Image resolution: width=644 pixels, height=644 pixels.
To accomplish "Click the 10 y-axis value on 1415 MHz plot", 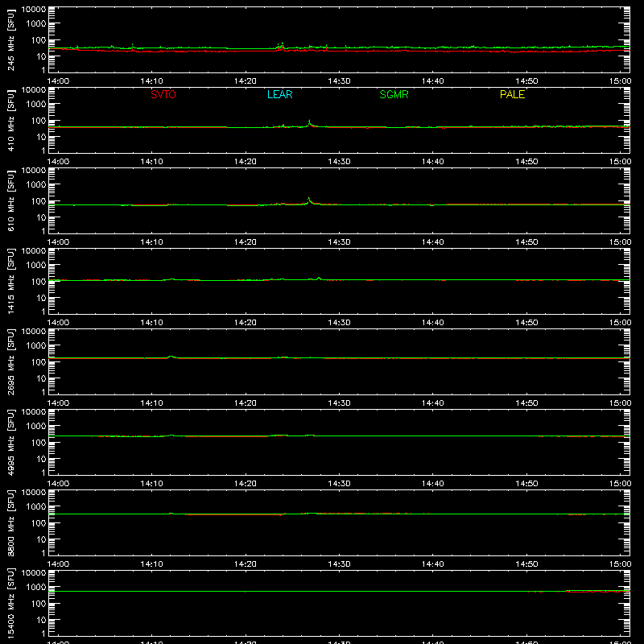I will point(41,298).
